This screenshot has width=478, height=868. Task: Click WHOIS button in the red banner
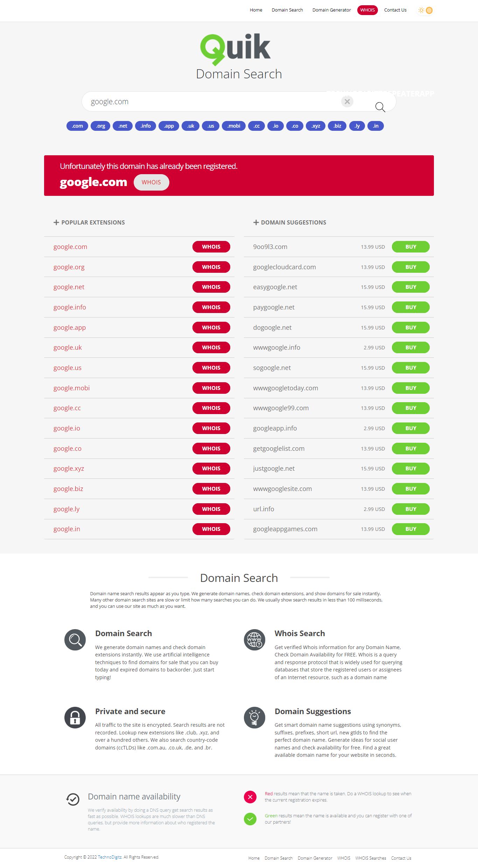(151, 182)
